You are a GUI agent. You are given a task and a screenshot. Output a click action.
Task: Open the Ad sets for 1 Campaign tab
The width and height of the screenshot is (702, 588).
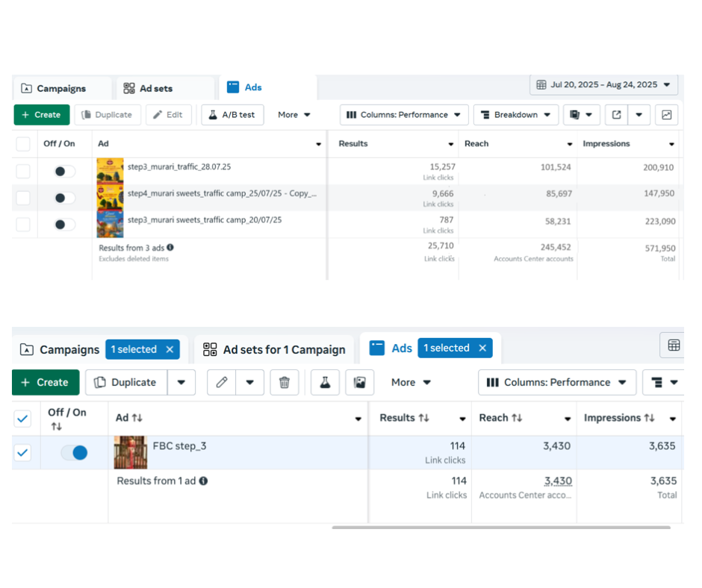point(275,349)
